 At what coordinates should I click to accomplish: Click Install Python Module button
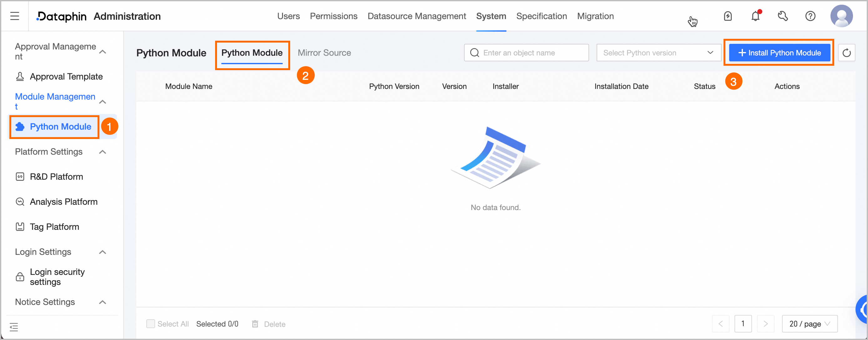(x=779, y=53)
